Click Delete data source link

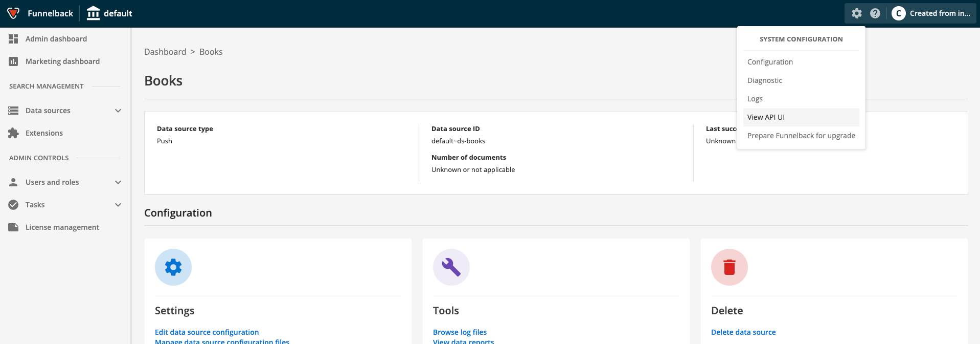click(x=743, y=332)
